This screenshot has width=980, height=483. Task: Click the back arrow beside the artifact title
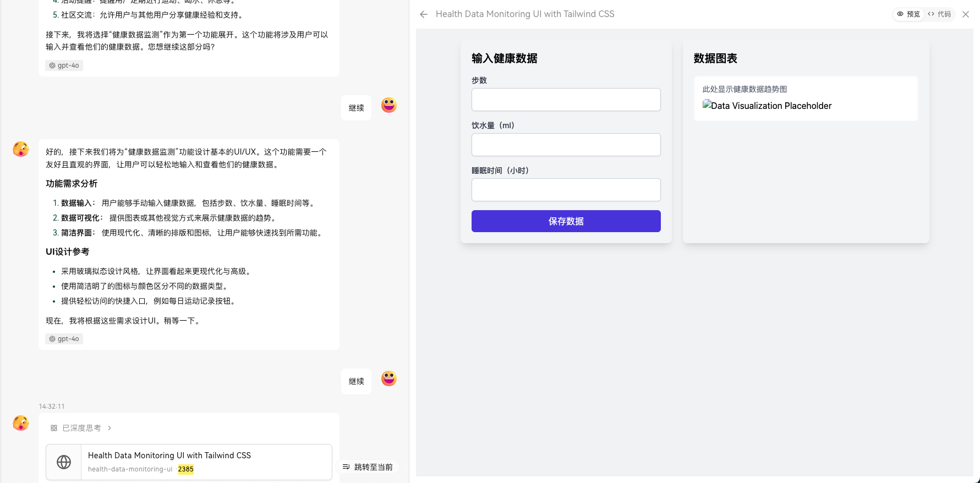[x=423, y=14]
